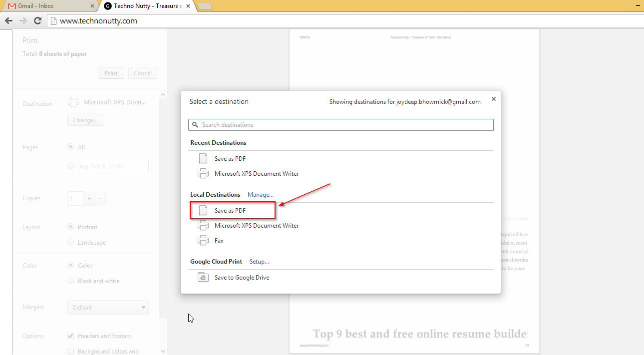Open the Manage... link for local destinations
This screenshot has width=644, height=355.
pyautogui.click(x=261, y=195)
